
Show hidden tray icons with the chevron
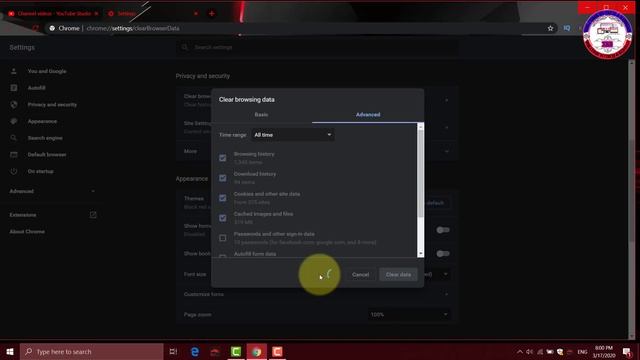tap(520, 352)
